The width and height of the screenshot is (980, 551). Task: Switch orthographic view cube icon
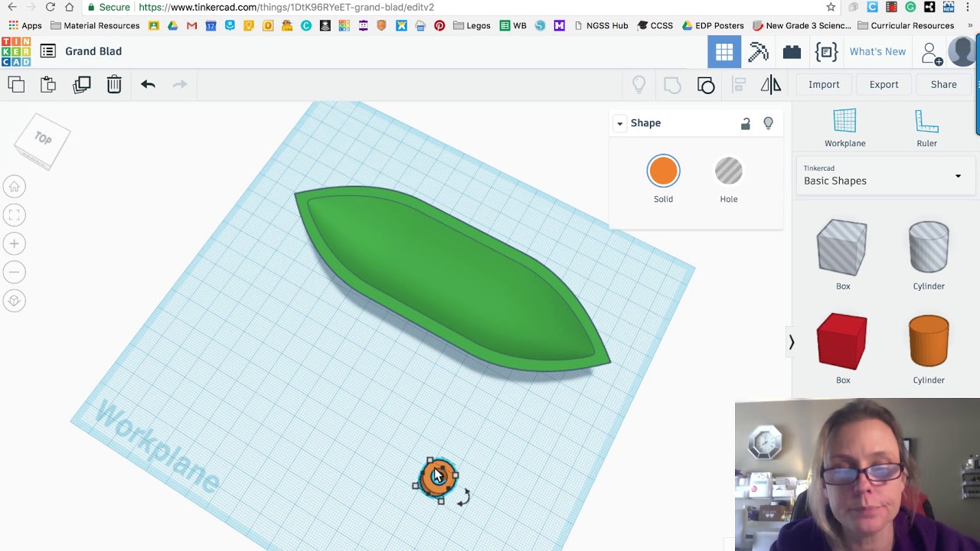14,300
